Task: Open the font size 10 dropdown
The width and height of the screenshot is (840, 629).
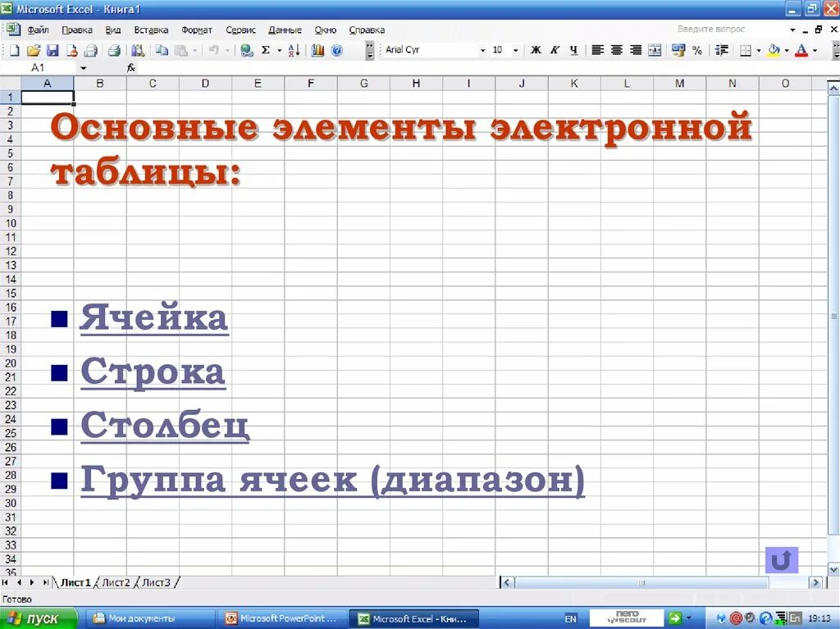Action: pyautogui.click(x=515, y=50)
